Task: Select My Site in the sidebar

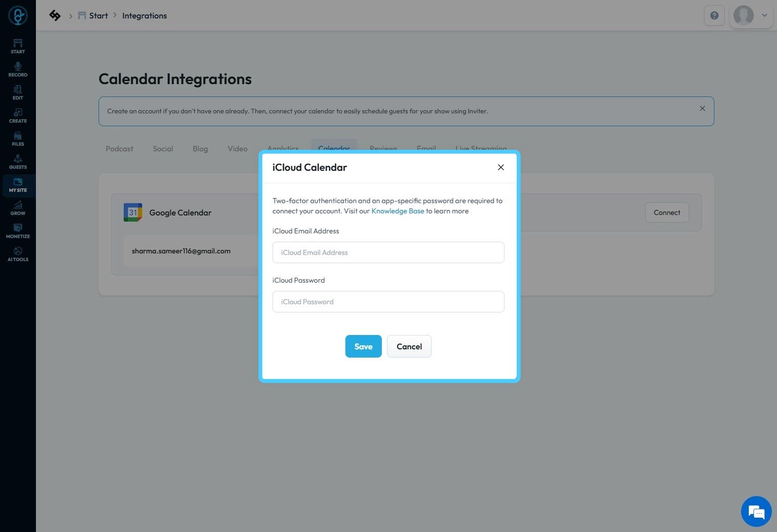Action: (x=18, y=185)
